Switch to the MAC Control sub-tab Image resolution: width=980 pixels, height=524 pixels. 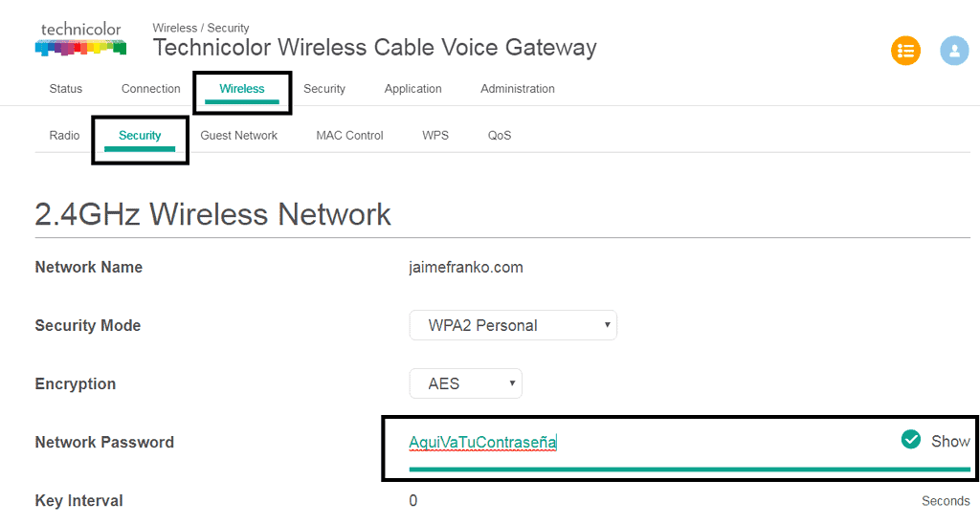pos(349,136)
